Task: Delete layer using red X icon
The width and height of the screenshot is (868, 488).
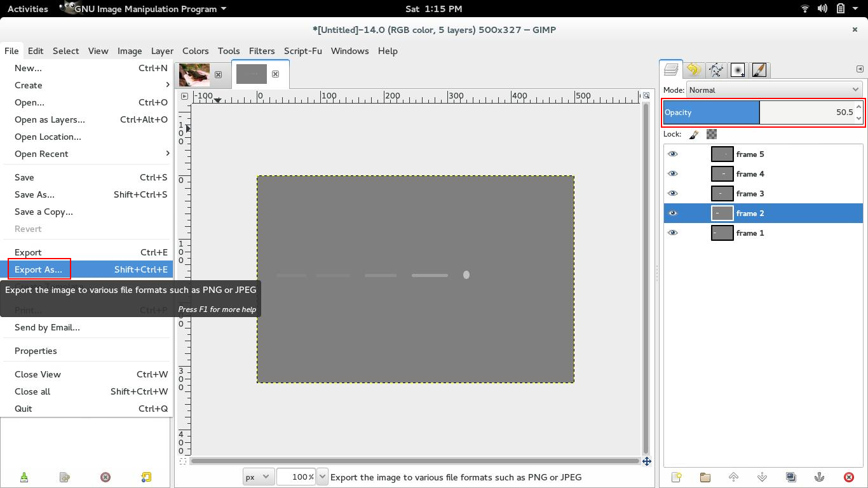Action: 848,477
